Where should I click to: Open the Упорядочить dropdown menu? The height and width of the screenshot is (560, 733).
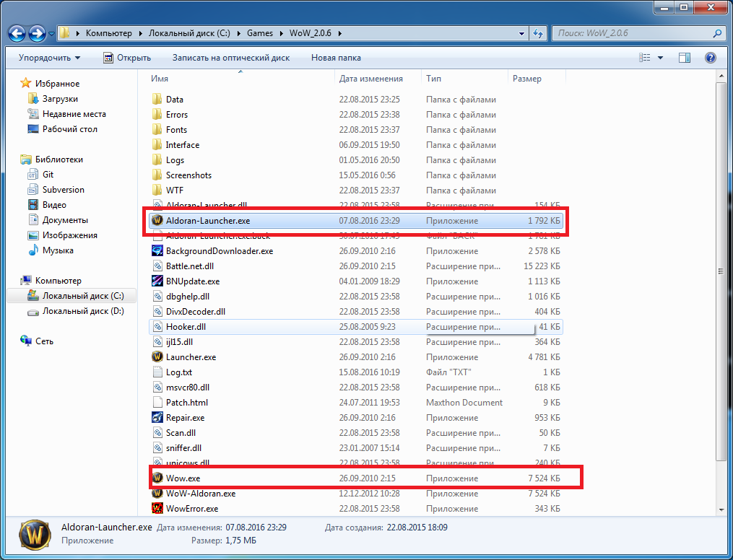click(50, 58)
